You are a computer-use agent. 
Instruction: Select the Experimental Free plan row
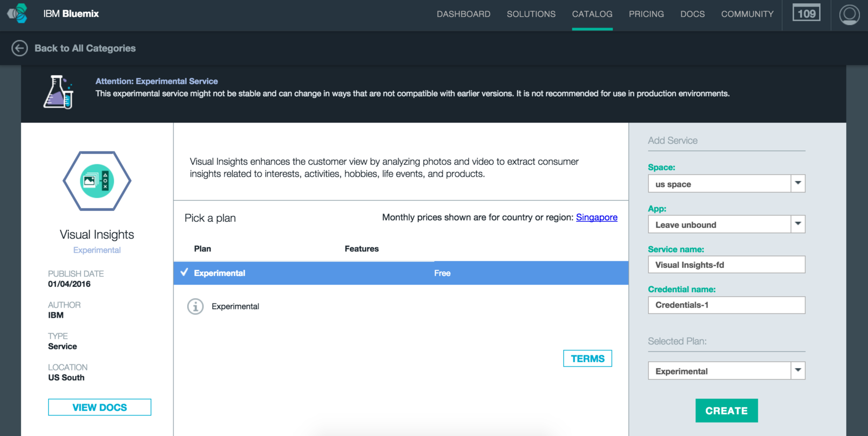(401, 273)
